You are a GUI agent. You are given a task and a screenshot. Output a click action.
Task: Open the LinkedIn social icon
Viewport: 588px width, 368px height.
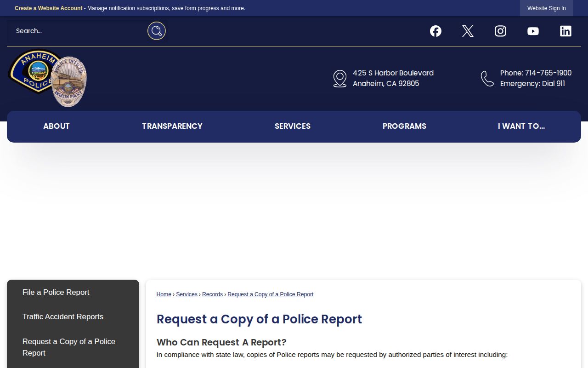click(565, 31)
